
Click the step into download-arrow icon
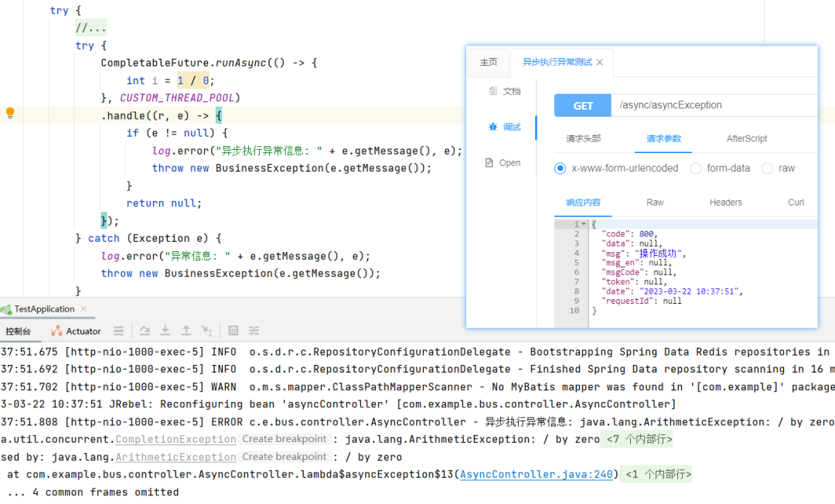click(165, 331)
